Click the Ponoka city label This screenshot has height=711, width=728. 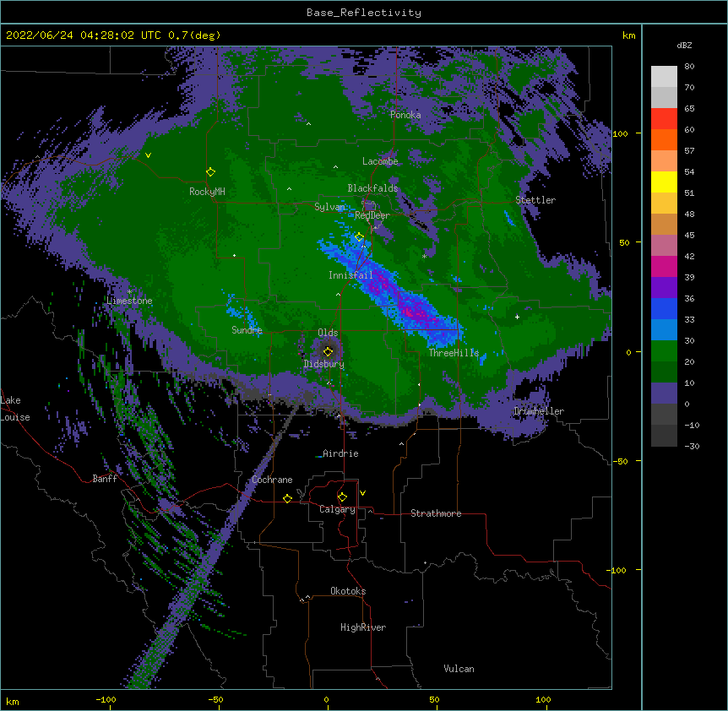[405, 115]
